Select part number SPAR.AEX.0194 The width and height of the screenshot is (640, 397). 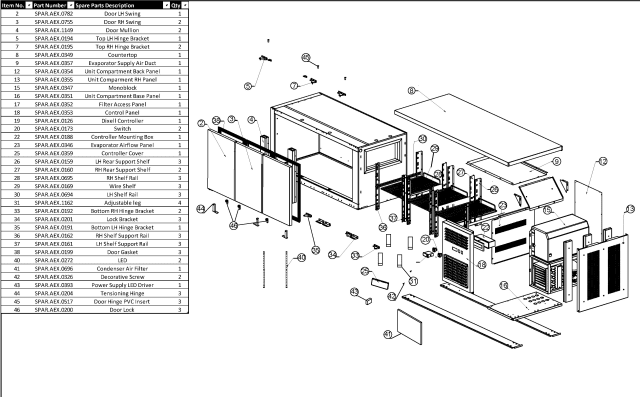coord(53,38)
